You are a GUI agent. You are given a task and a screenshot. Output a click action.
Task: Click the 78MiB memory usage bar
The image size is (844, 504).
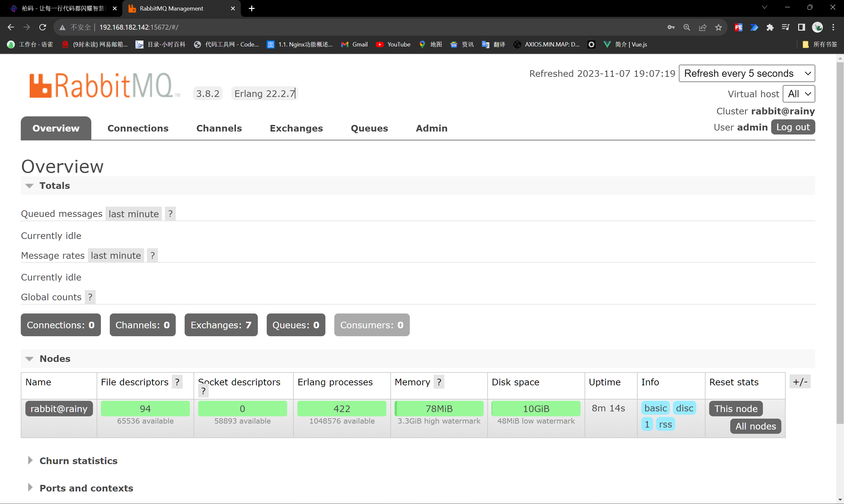pos(439,408)
